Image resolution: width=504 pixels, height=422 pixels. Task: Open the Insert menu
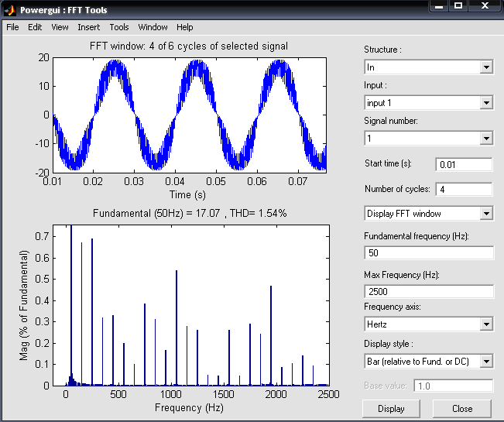(x=89, y=27)
